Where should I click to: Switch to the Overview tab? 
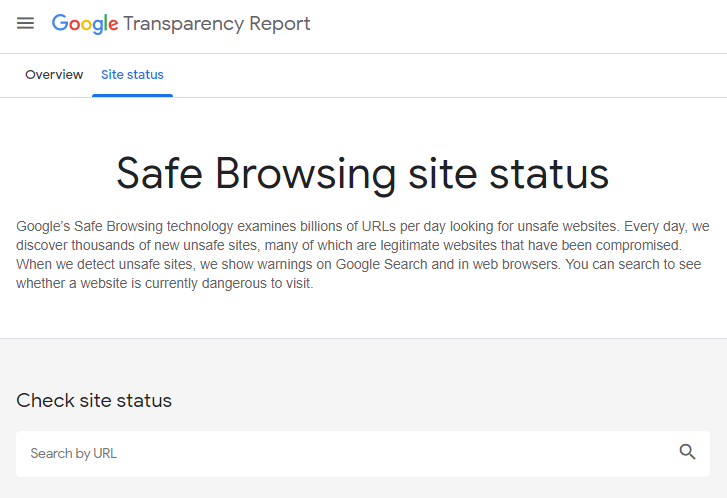click(54, 75)
